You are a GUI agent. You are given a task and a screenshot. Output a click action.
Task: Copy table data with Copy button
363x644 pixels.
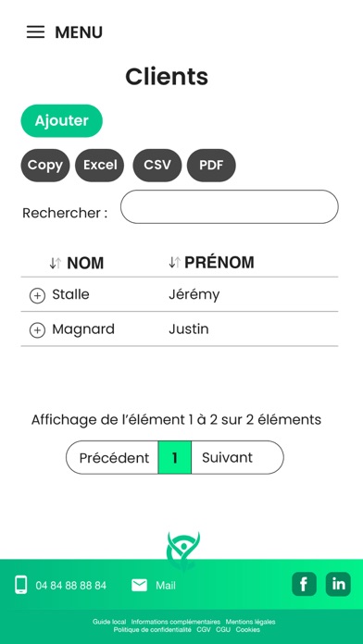pyautogui.click(x=45, y=165)
